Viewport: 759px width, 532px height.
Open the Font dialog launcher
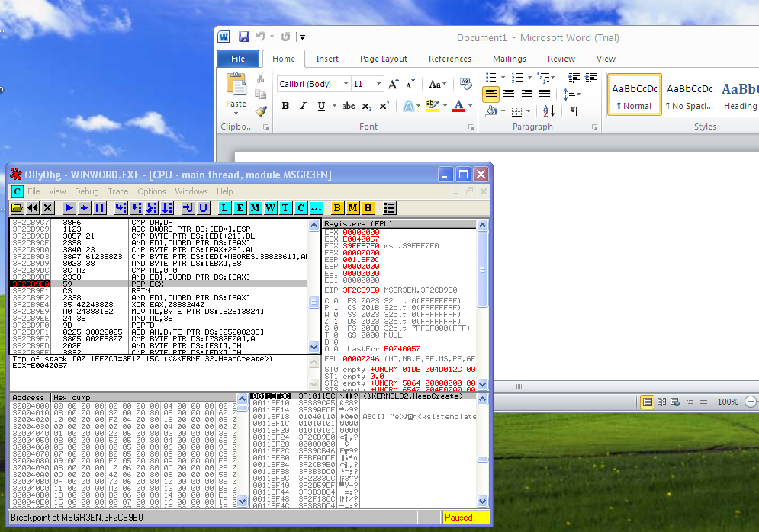(x=471, y=127)
